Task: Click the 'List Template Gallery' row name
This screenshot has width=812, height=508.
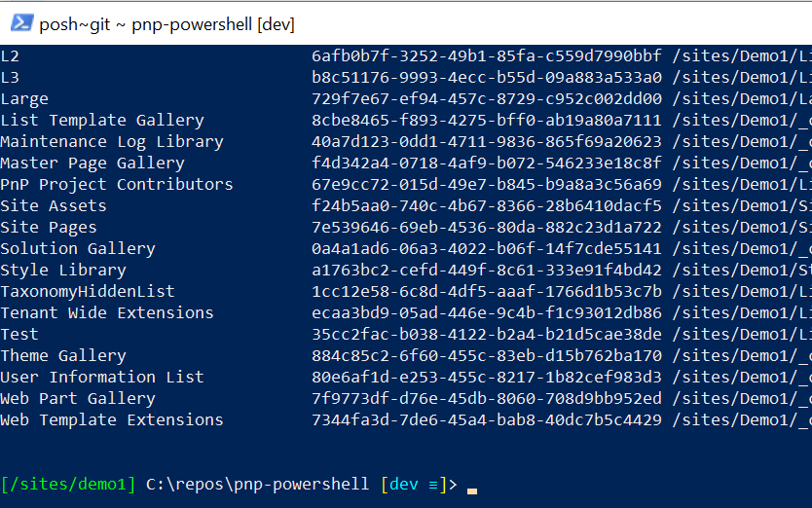Action: click(102, 120)
